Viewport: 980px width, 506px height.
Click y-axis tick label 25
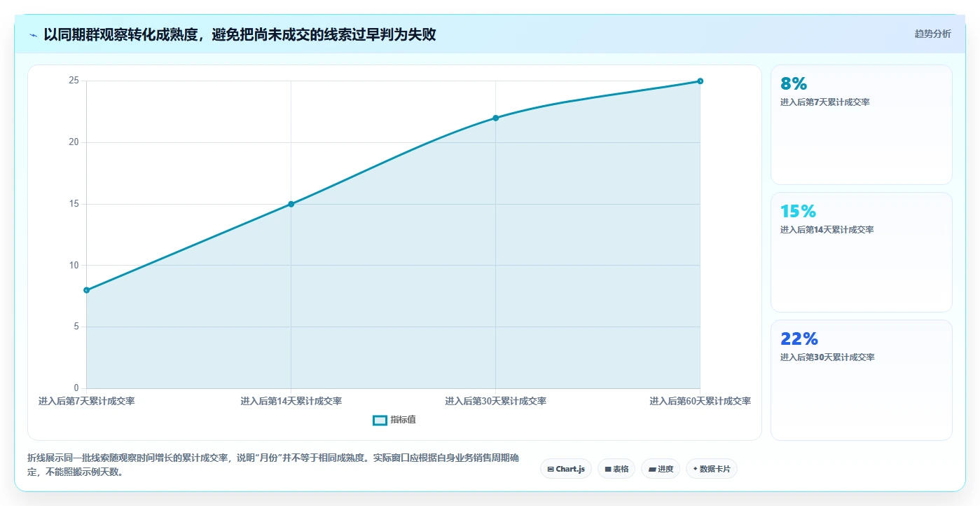coord(74,81)
